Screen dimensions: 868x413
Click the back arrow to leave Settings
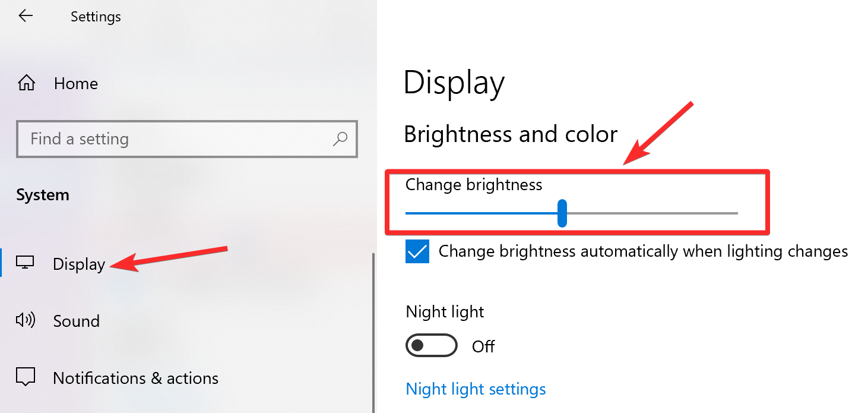(26, 16)
